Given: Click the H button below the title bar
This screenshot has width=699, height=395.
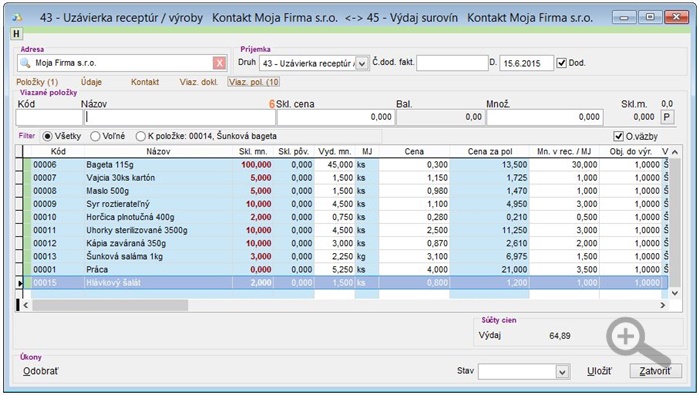Looking at the screenshot, I should tap(16, 33).
